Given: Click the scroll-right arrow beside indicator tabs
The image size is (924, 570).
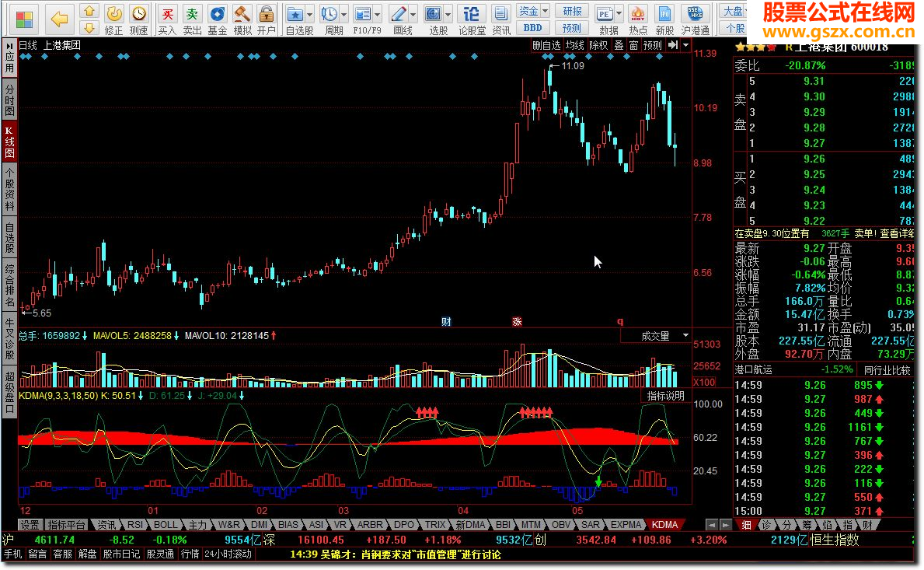Looking at the screenshot, I should (x=725, y=525).
